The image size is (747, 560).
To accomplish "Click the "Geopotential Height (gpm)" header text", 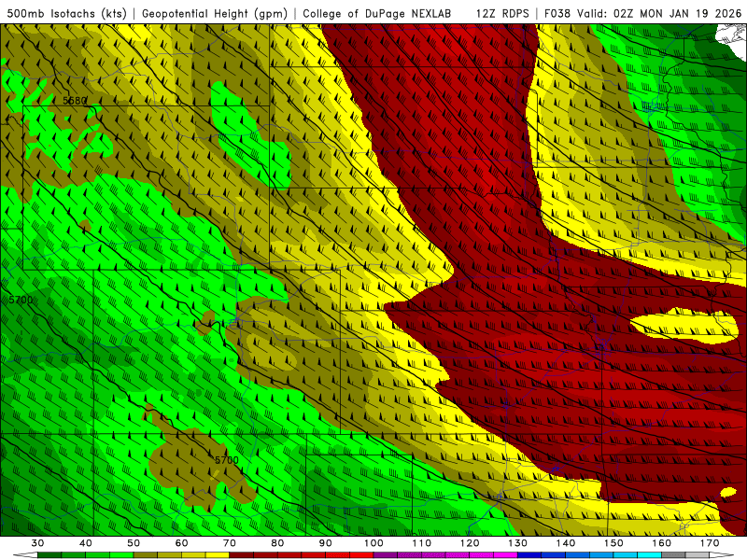I will tap(215, 14).
